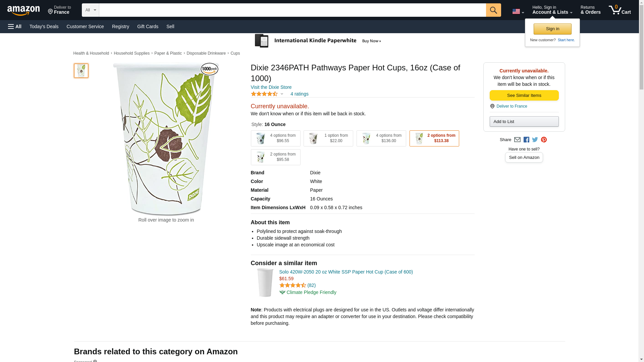This screenshot has height=362, width=644.
Task: Click the See Similar Items button
Action: coord(524,96)
